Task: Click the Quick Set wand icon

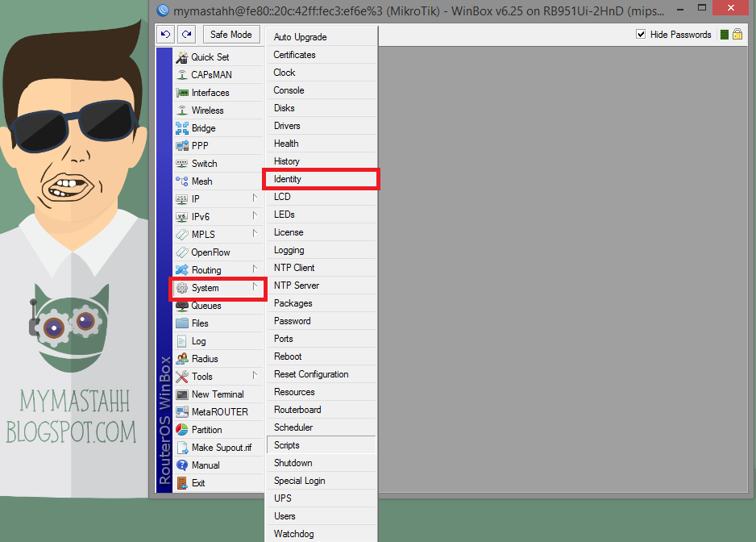Action: 182,57
